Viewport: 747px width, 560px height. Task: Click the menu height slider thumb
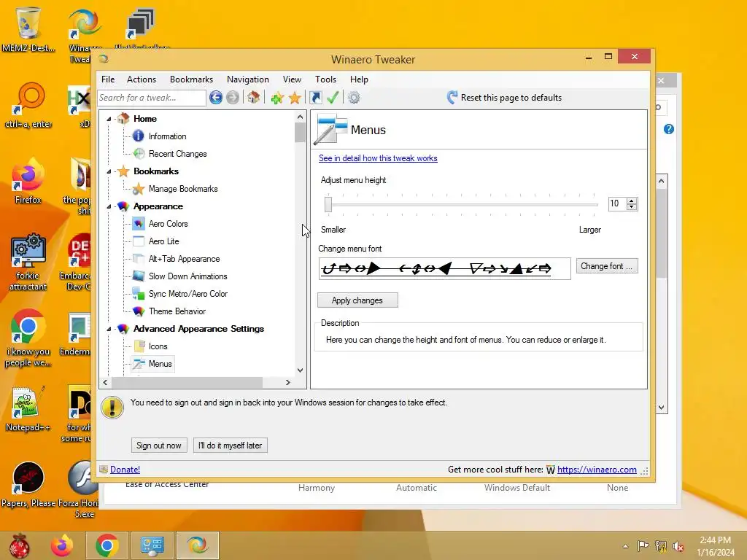[328, 204]
